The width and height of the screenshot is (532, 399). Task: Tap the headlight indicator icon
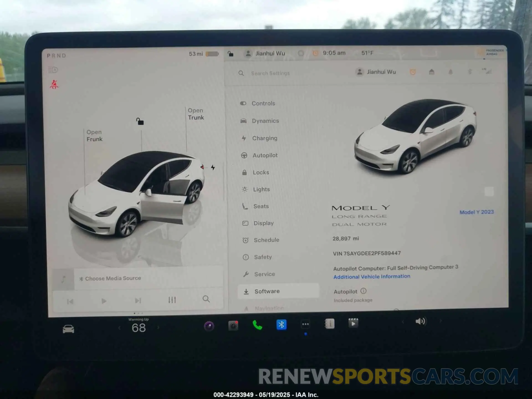(53, 70)
